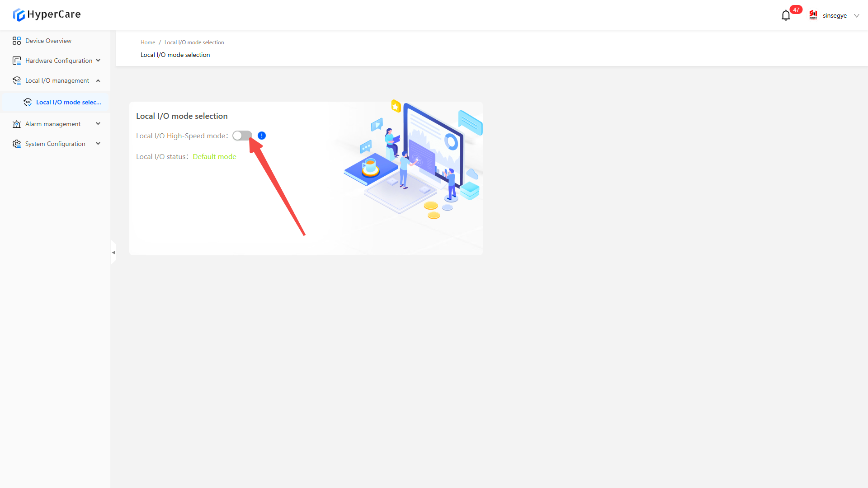868x488 pixels.
Task: Collapse Local I/O management chevron
Action: pyautogui.click(x=98, y=80)
